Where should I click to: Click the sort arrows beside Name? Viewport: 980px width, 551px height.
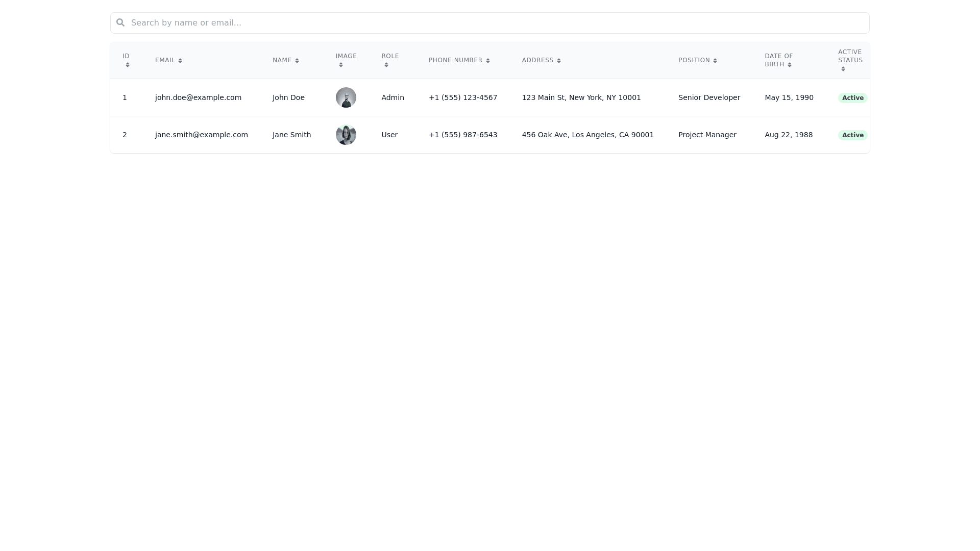click(297, 61)
